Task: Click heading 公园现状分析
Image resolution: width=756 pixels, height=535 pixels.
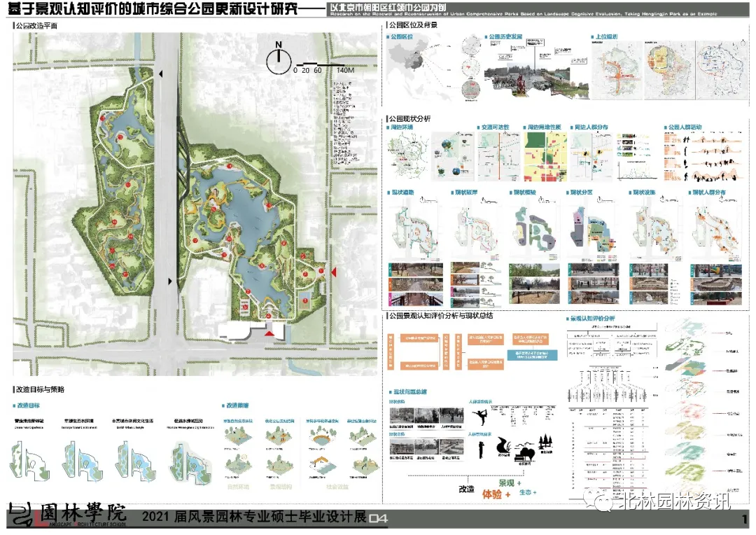Action: (409, 118)
